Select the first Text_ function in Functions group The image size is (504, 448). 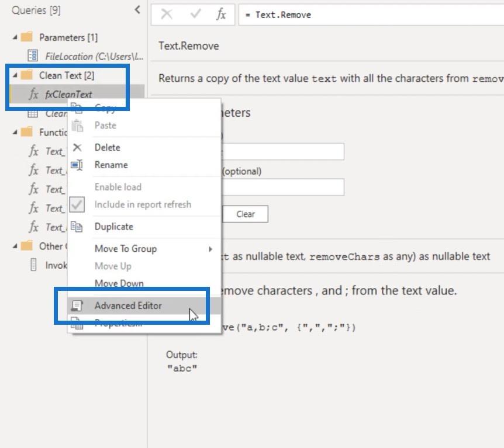pyautogui.click(x=55, y=151)
